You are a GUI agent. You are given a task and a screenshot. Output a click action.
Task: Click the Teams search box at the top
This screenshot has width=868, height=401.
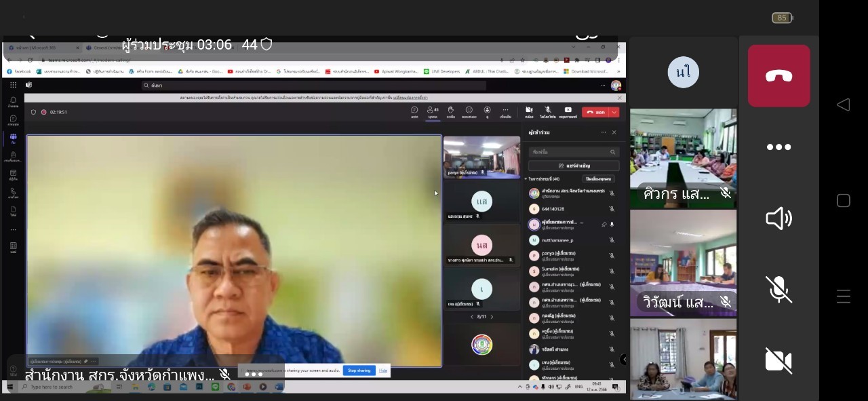pos(314,85)
